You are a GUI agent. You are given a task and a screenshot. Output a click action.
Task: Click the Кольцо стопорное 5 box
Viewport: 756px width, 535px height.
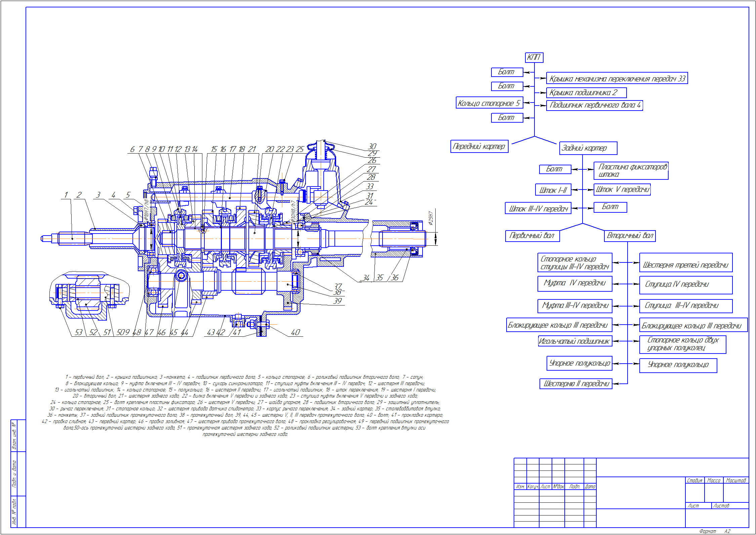pos(489,103)
